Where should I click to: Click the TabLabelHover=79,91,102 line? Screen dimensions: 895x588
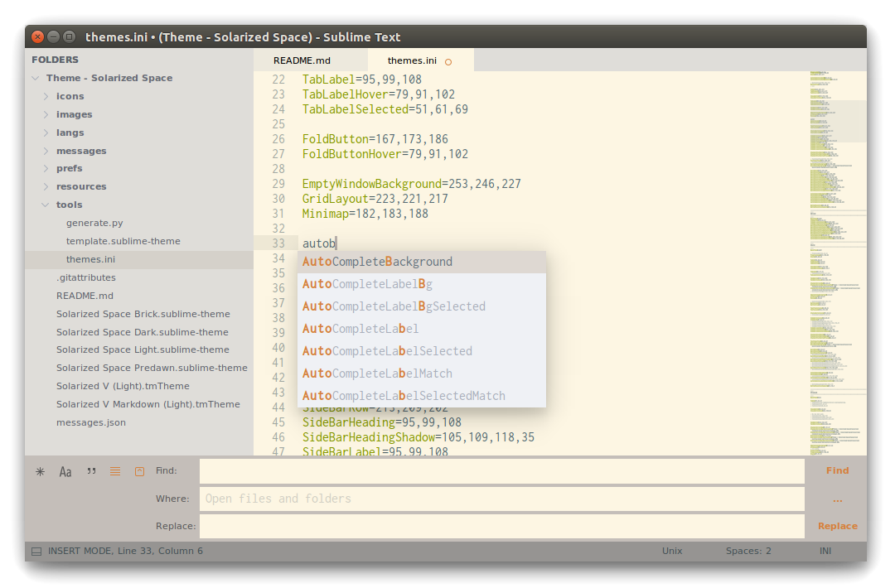click(379, 94)
